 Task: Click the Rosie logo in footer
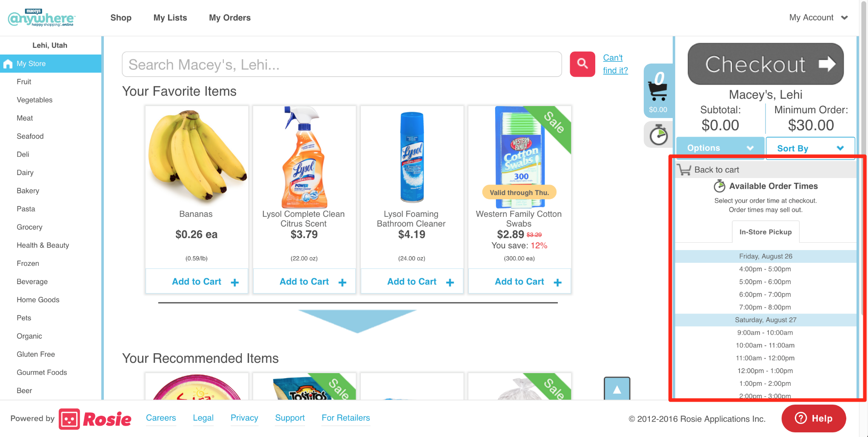(x=95, y=419)
